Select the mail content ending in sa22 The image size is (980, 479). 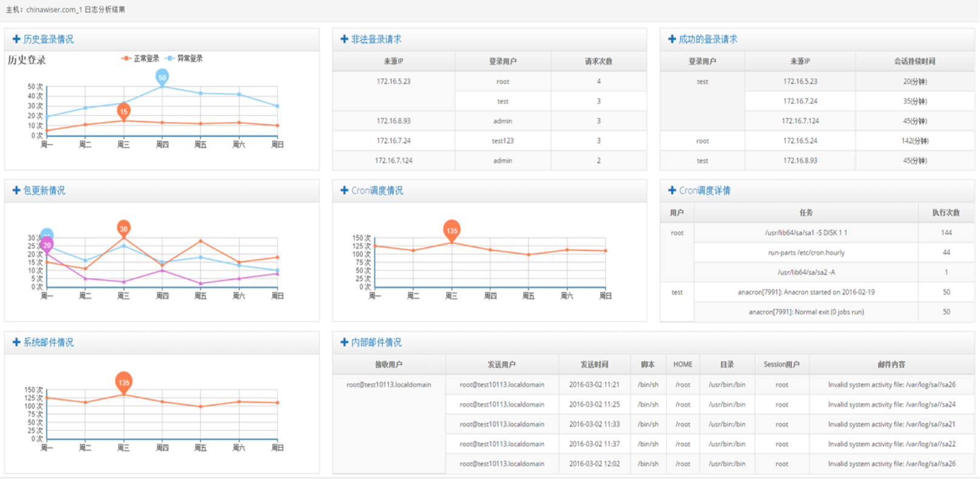point(891,444)
